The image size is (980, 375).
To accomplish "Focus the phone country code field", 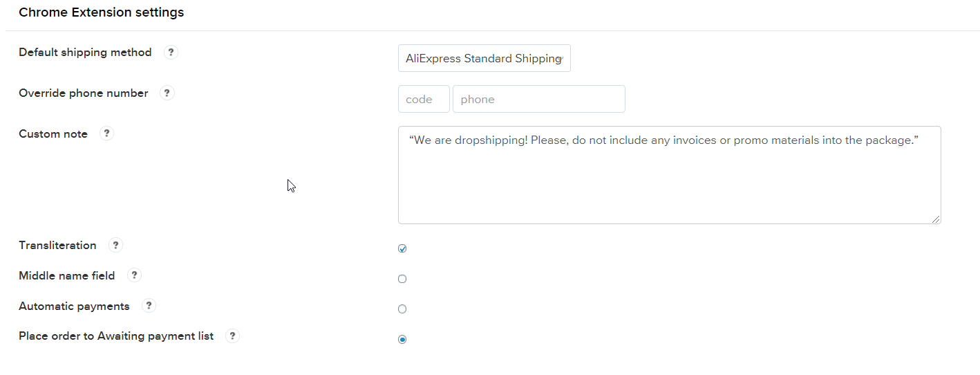I will coord(424,99).
